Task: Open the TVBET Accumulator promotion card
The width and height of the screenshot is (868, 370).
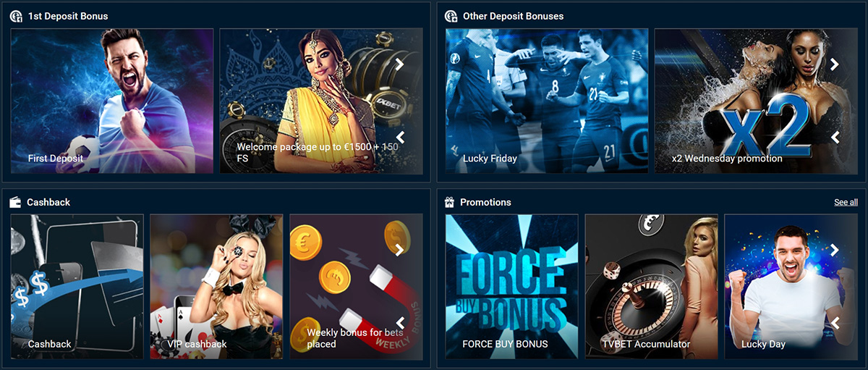Action: pos(651,286)
